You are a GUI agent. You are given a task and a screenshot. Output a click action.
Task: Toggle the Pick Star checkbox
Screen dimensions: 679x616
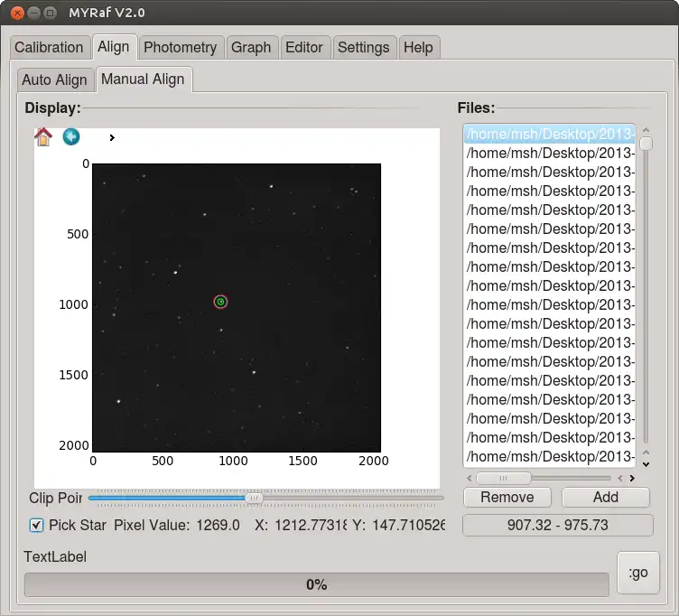(x=37, y=525)
